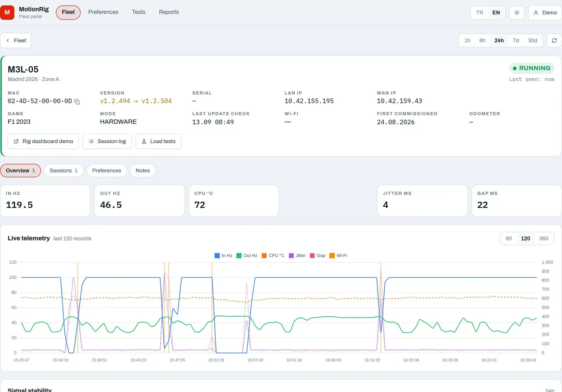Launch Load tests
The image size is (562, 392).
click(158, 141)
